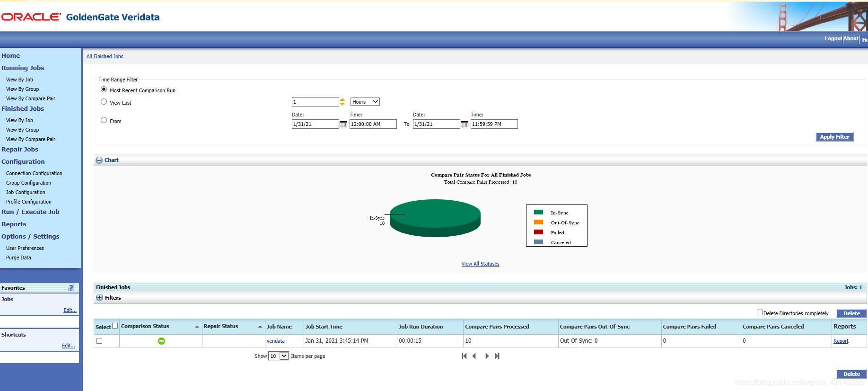Open Finished Jobs section
The height and width of the screenshot is (391, 868).
coord(23,108)
